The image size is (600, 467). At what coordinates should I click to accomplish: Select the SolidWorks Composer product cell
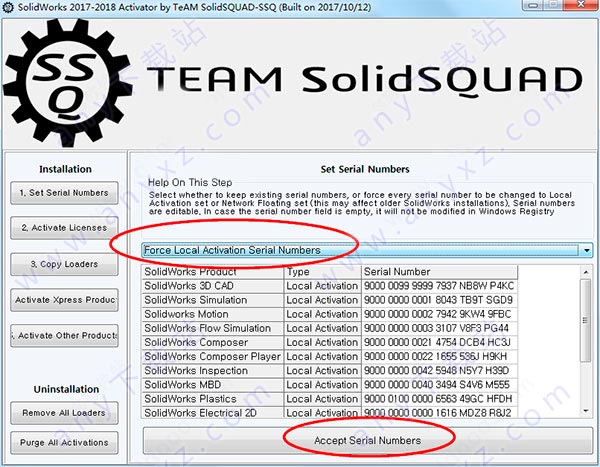click(x=213, y=343)
